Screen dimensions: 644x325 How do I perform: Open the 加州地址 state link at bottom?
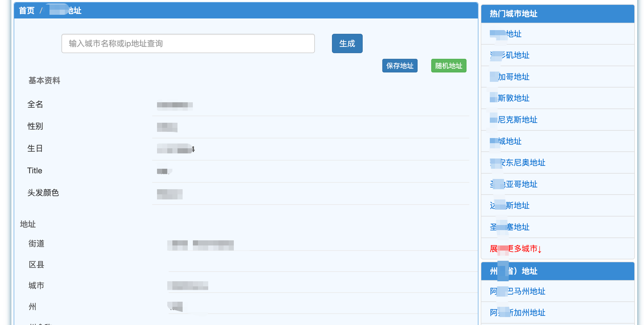pyautogui.click(x=518, y=312)
